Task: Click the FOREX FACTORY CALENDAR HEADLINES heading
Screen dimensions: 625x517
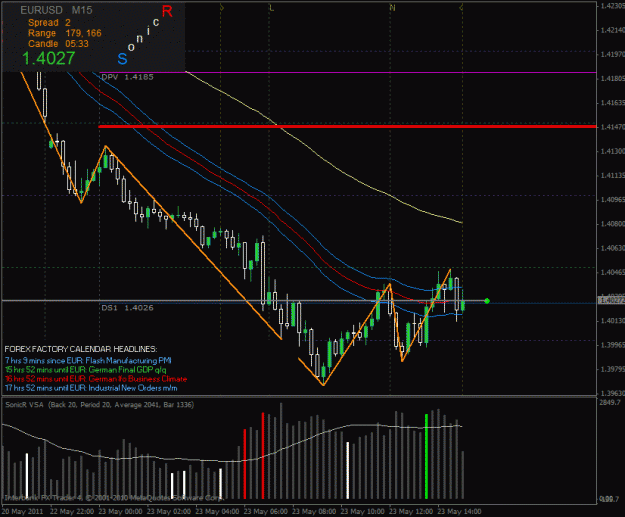Action: coord(81,349)
